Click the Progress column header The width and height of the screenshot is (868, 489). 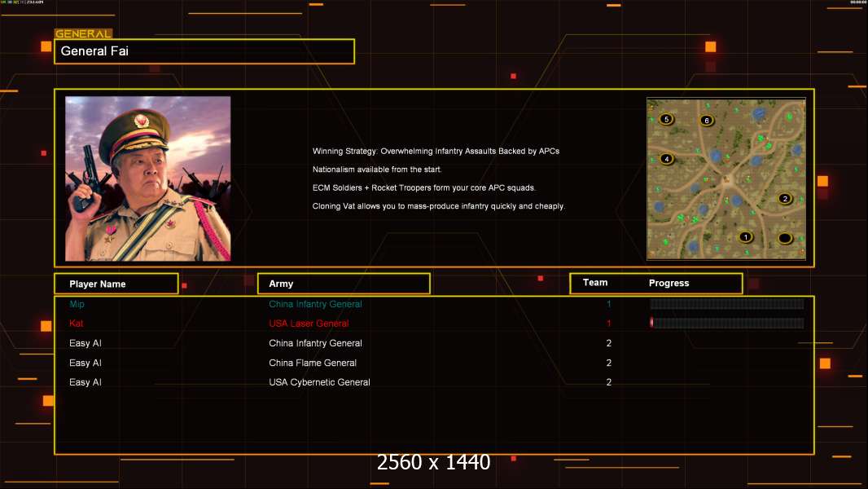click(669, 283)
